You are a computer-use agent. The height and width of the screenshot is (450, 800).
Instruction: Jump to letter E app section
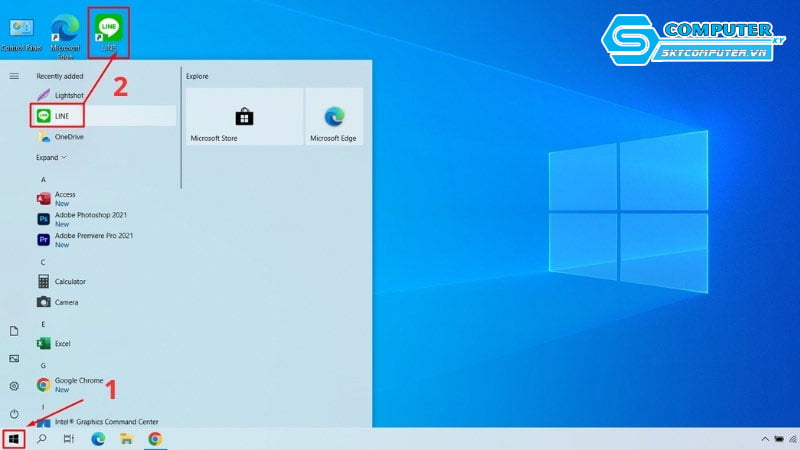point(43,324)
